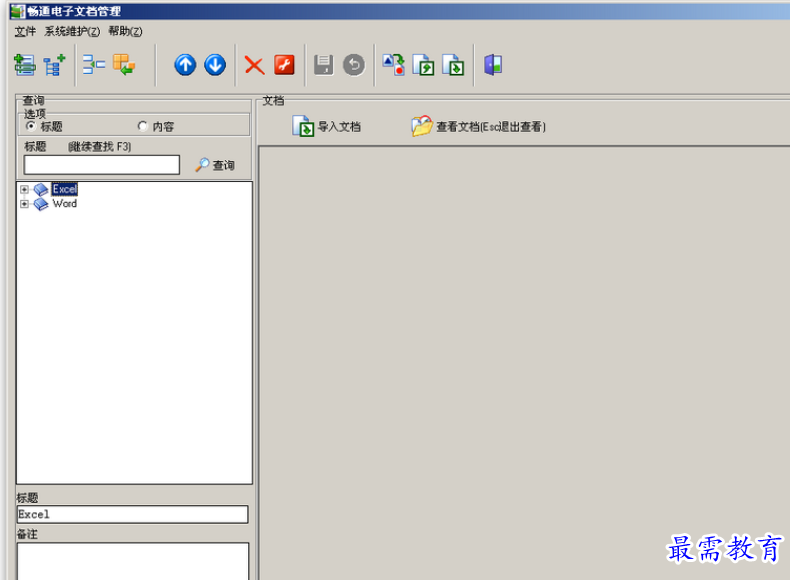
Task: Delete node with red X icon
Action: (254, 66)
